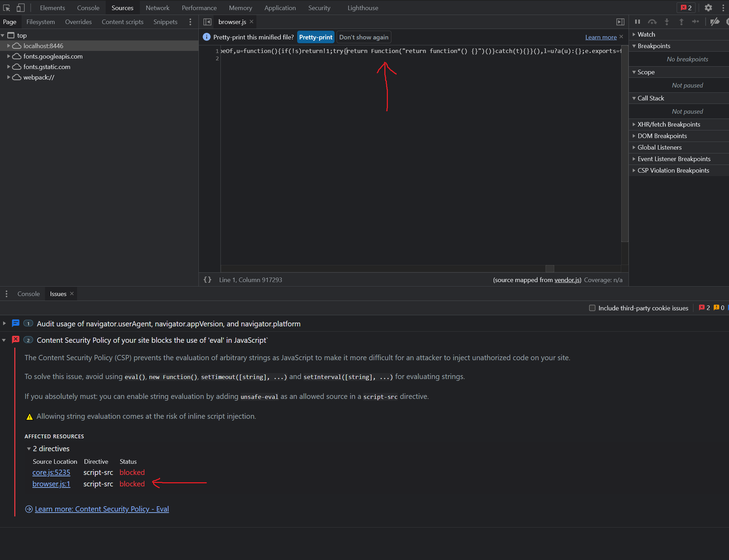729x560 pixels.
Task: Pause script execution
Action: (637, 22)
